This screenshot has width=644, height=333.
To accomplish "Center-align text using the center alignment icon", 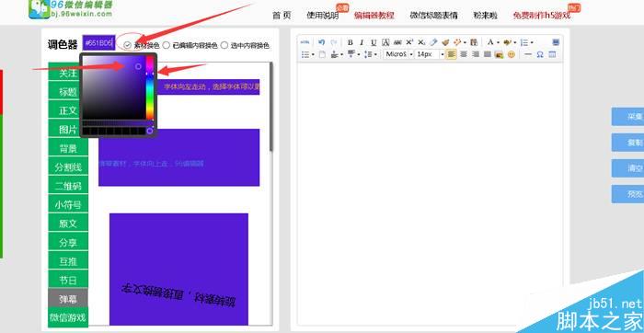I will pos(464,54).
